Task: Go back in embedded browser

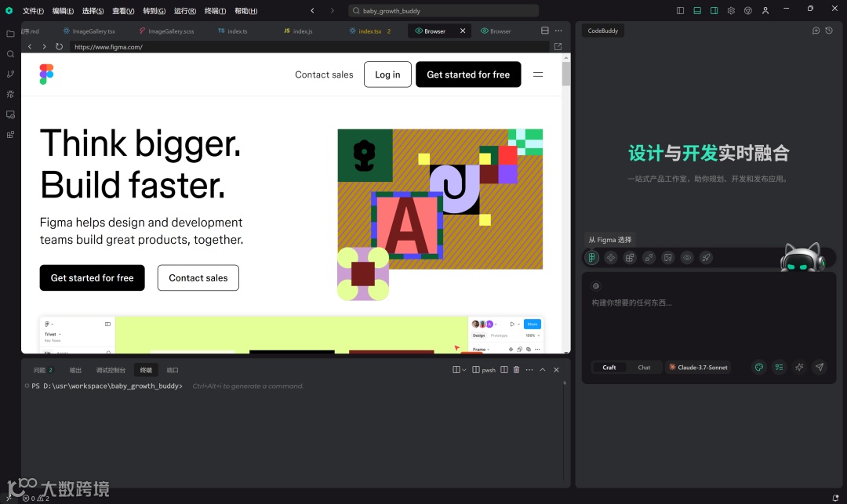Action: [x=30, y=46]
